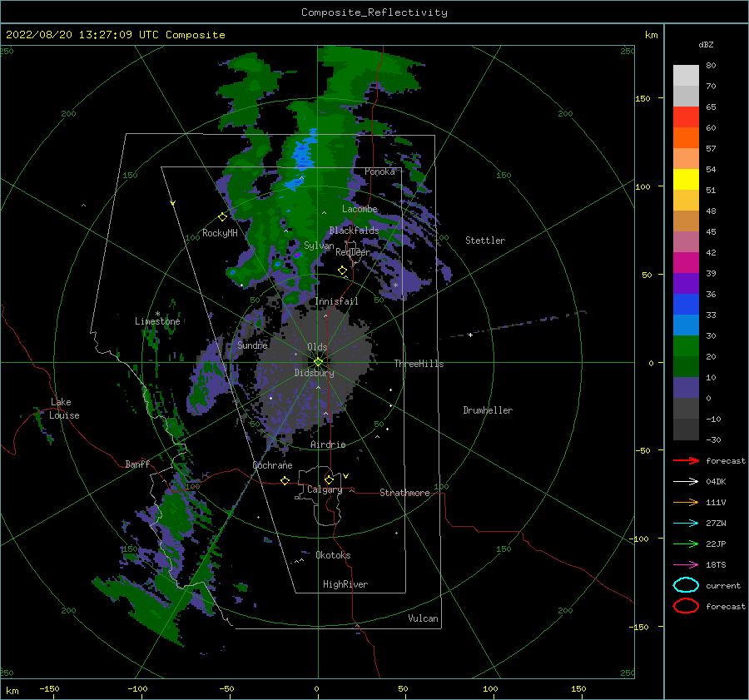The width and height of the screenshot is (749, 700).
Task: Click the Banff label
Action: click(137, 464)
